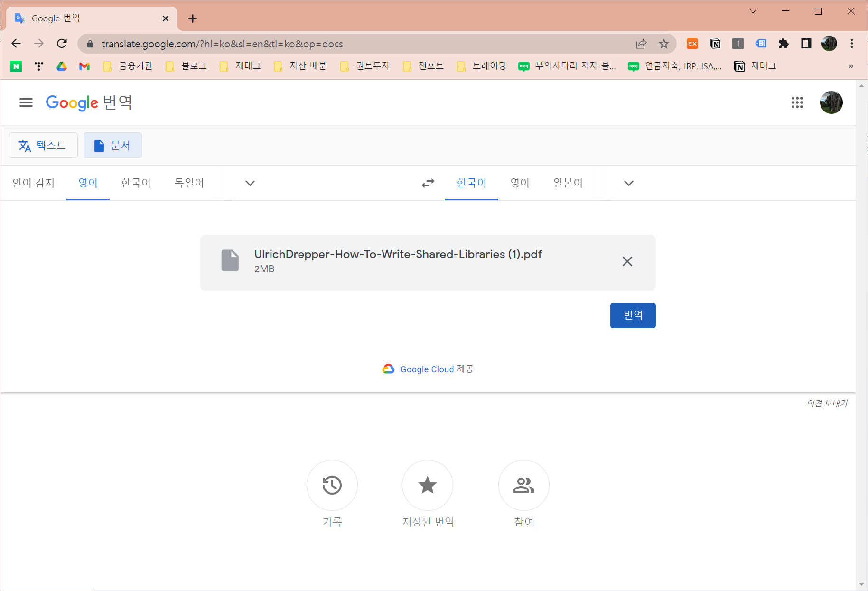Open the dots-pattern bookmark icon
This screenshot has height=591, width=868.
[x=39, y=66]
